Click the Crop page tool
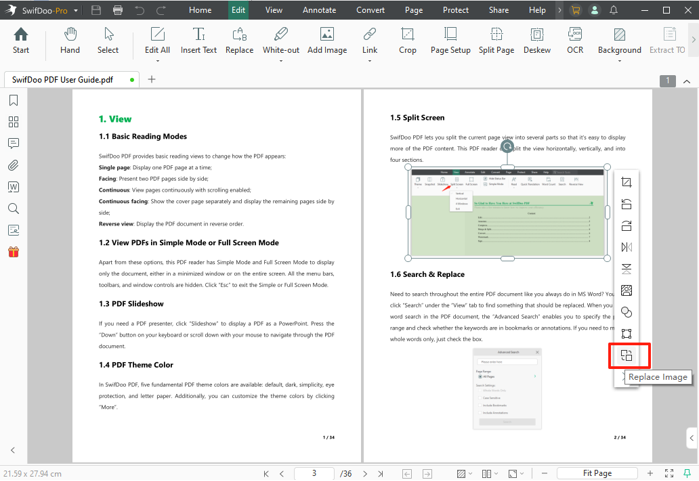Viewport: 699px width, 481px height. coord(407,40)
